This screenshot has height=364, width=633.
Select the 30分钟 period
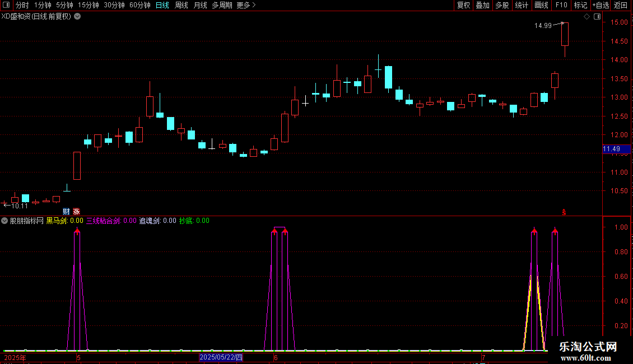tap(114, 5)
